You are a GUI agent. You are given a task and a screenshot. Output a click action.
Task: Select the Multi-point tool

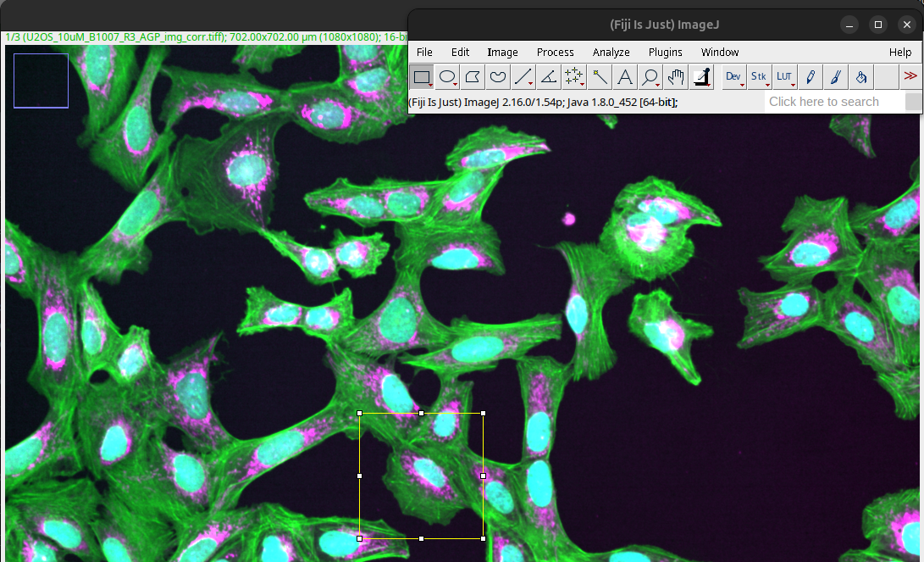(574, 77)
